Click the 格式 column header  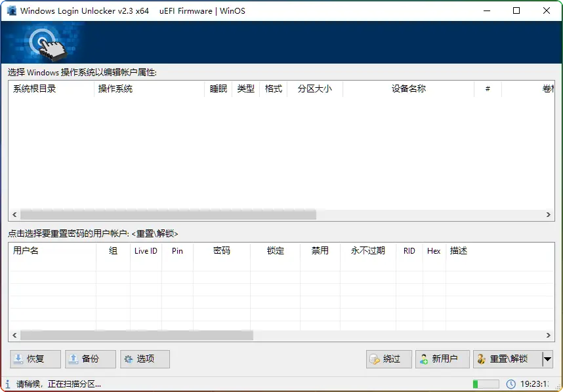pos(273,88)
